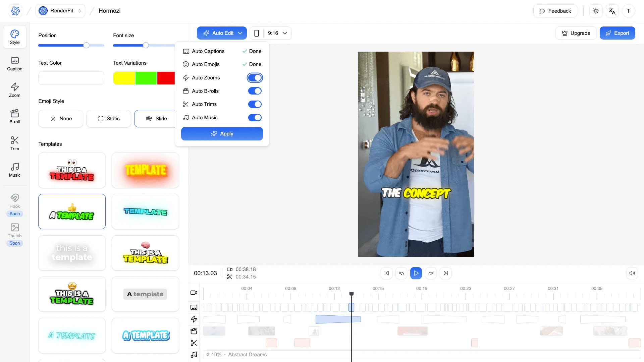The height and width of the screenshot is (362, 644).
Task: Click the volume speaker icon
Action: point(632,273)
